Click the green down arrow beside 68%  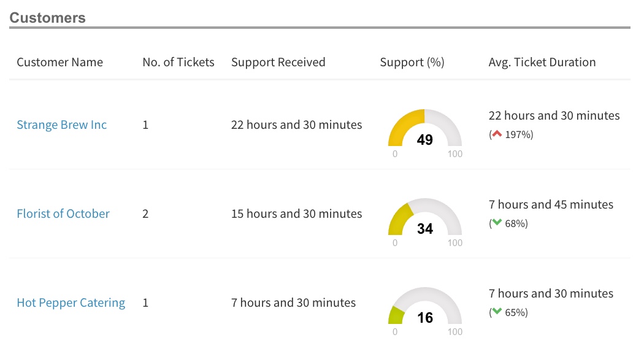pyautogui.click(x=497, y=223)
